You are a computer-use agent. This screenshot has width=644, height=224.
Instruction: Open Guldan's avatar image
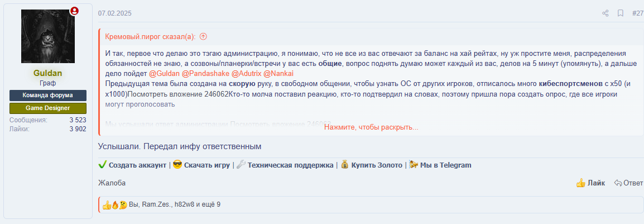tap(47, 36)
